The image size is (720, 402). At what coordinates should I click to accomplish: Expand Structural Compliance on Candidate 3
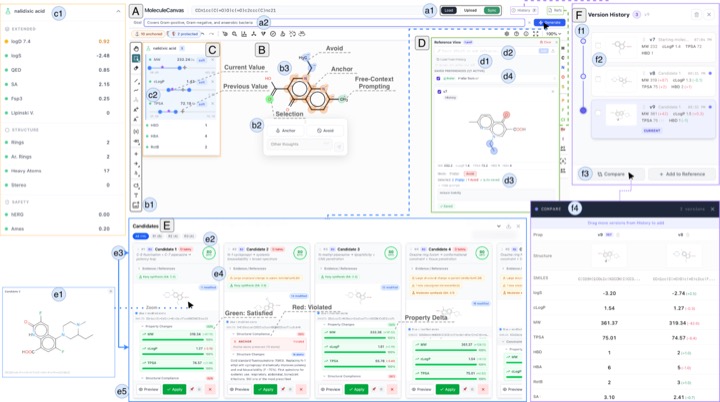click(343, 376)
